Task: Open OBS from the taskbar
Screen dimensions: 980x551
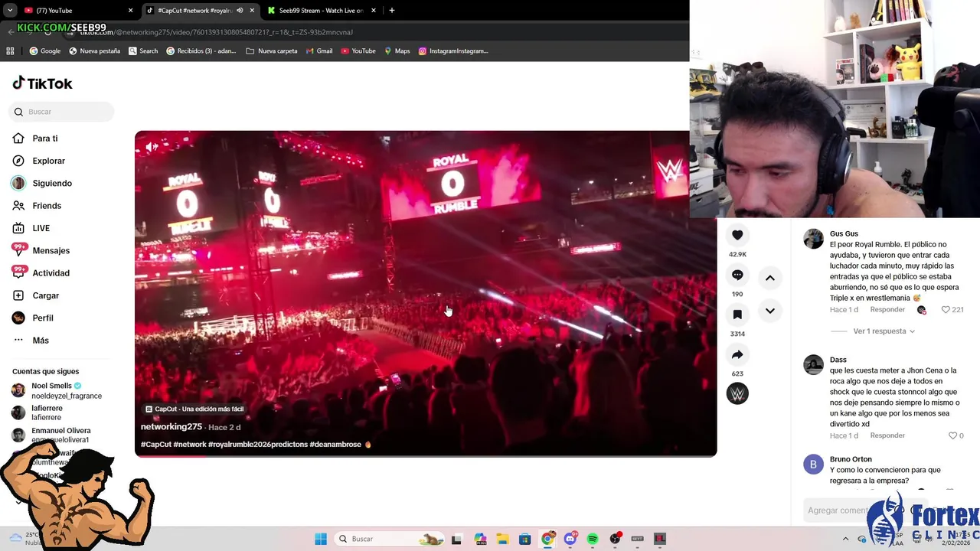Action: pyautogui.click(x=615, y=539)
